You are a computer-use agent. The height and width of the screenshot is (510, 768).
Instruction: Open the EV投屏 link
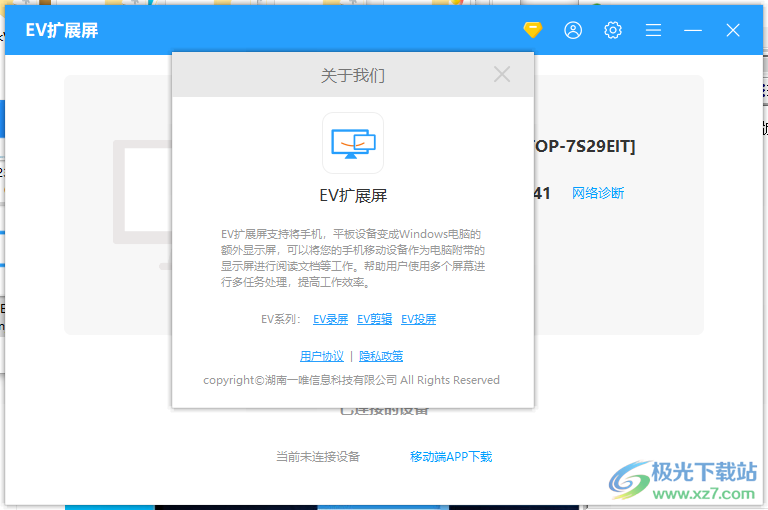click(x=418, y=319)
